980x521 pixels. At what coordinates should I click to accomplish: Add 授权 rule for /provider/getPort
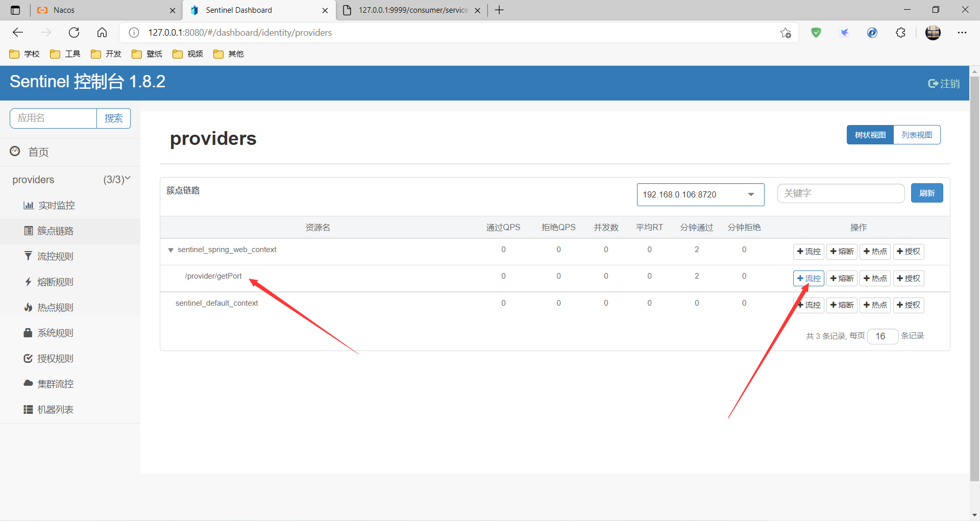909,279
